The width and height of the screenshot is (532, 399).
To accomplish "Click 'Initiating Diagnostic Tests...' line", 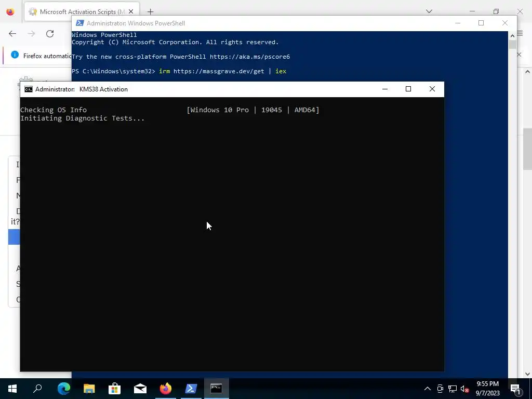I will click(82, 118).
